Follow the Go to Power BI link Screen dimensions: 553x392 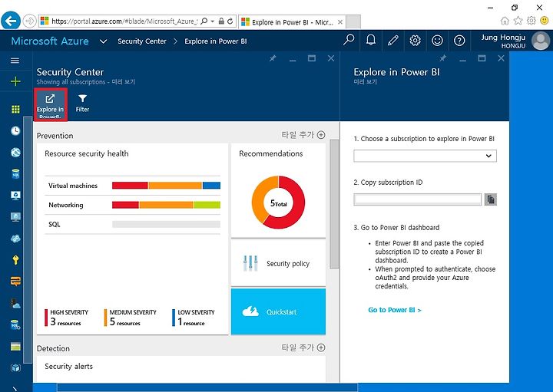[x=395, y=310]
